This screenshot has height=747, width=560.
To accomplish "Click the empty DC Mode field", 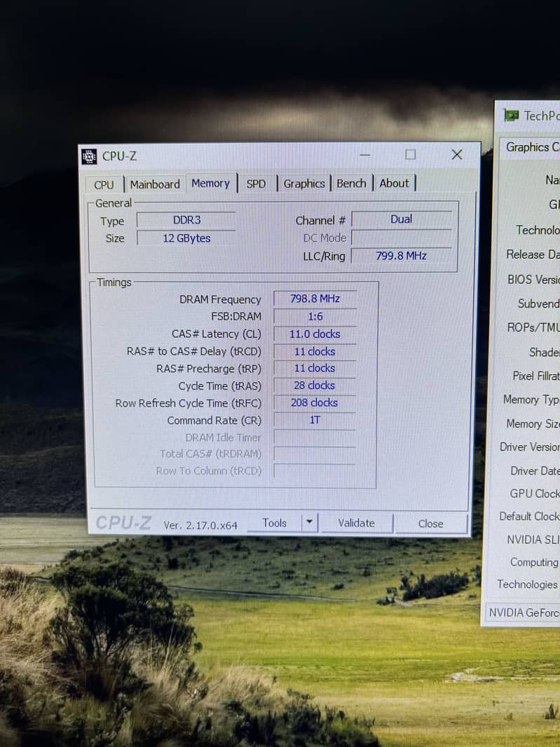I will [402, 238].
